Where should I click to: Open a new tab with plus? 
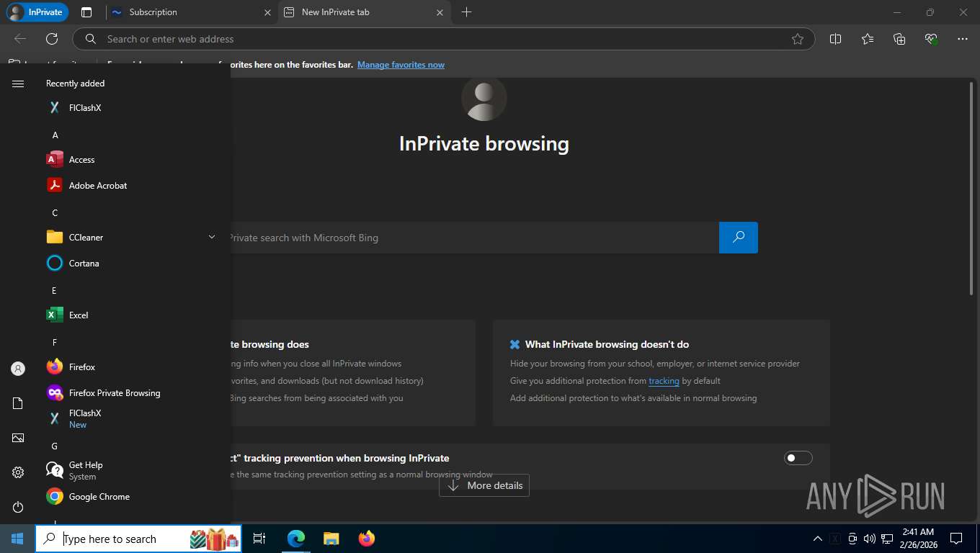click(x=466, y=12)
